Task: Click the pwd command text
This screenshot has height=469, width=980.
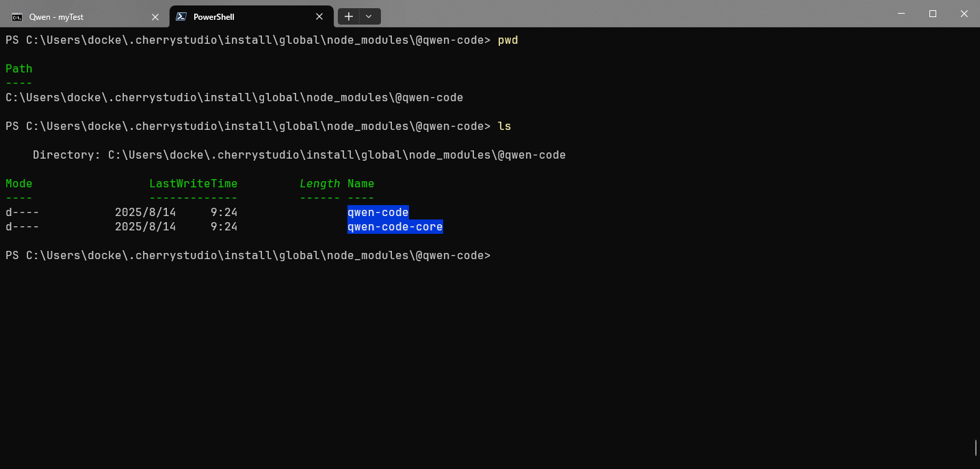Action: [x=508, y=40]
